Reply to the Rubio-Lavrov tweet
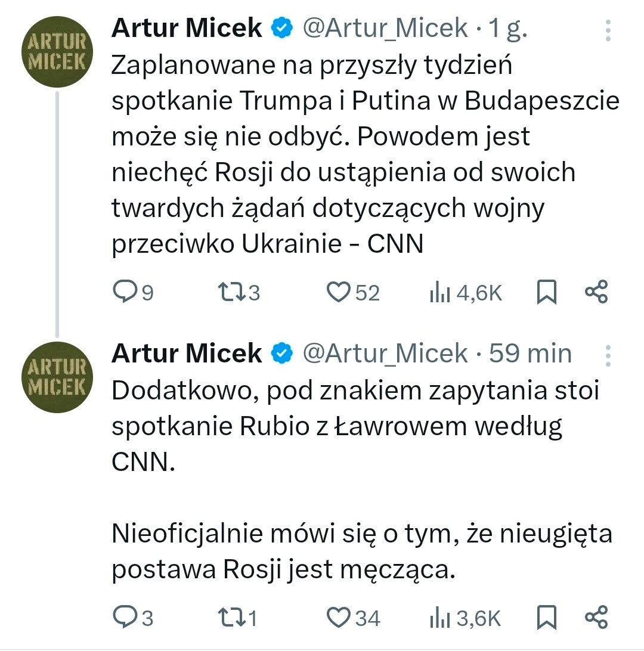Screen dimensions: 644x651 point(125,618)
